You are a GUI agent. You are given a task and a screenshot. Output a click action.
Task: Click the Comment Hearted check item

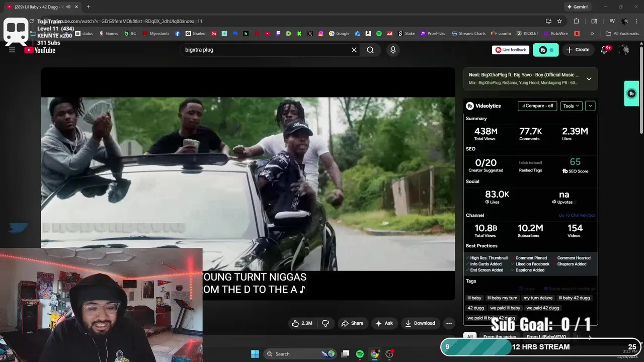pyautogui.click(x=572, y=258)
